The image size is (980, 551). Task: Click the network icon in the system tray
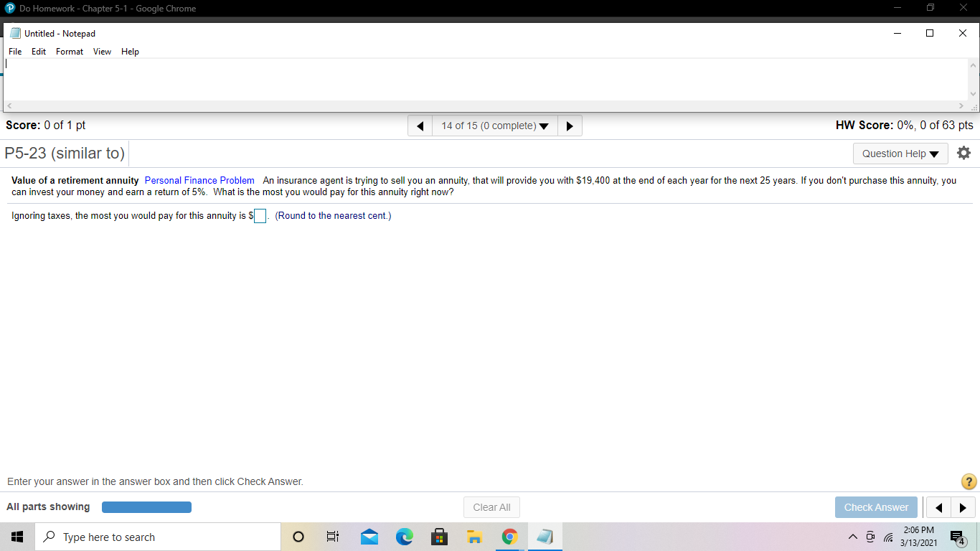coord(887,537)
